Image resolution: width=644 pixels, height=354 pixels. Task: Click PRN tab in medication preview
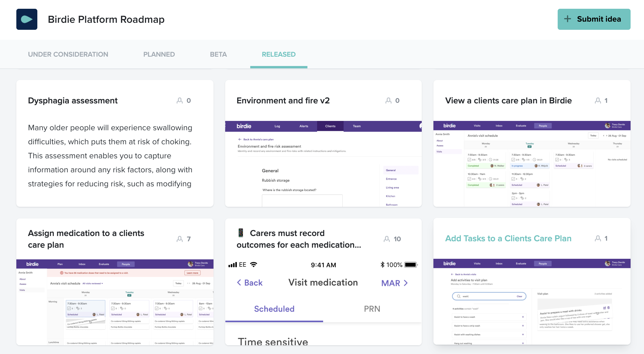372,309
